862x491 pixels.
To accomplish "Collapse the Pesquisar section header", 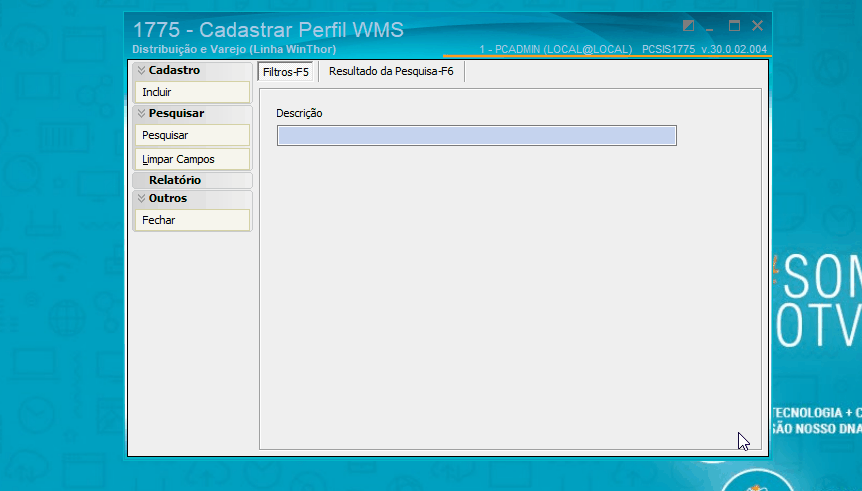I will pos(192,113).
